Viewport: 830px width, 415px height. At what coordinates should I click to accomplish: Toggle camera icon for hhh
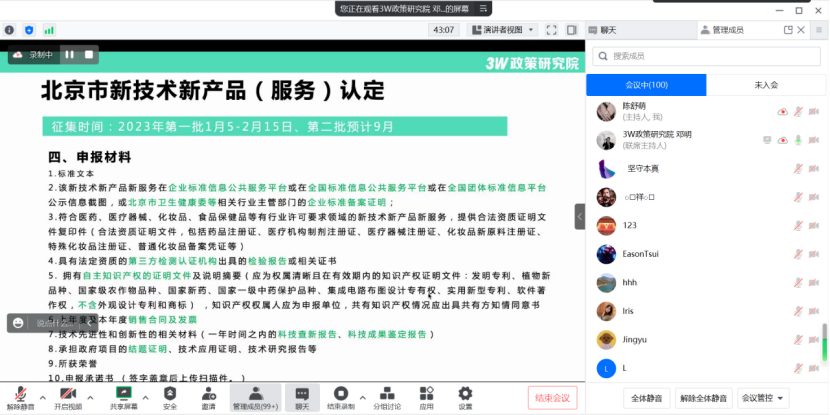pos(814,283)
